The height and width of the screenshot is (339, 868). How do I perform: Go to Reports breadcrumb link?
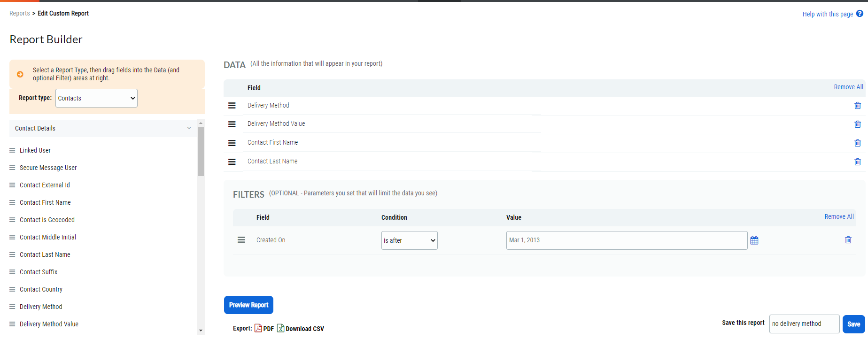coord(20,14)
